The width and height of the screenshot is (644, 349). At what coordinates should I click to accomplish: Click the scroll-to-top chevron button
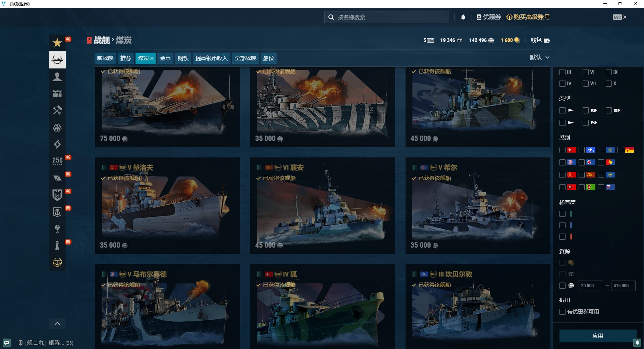[x=57, y=323]
